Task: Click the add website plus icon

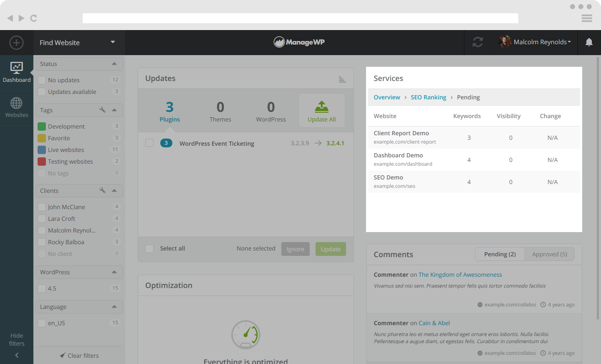Action: [16, 43]
